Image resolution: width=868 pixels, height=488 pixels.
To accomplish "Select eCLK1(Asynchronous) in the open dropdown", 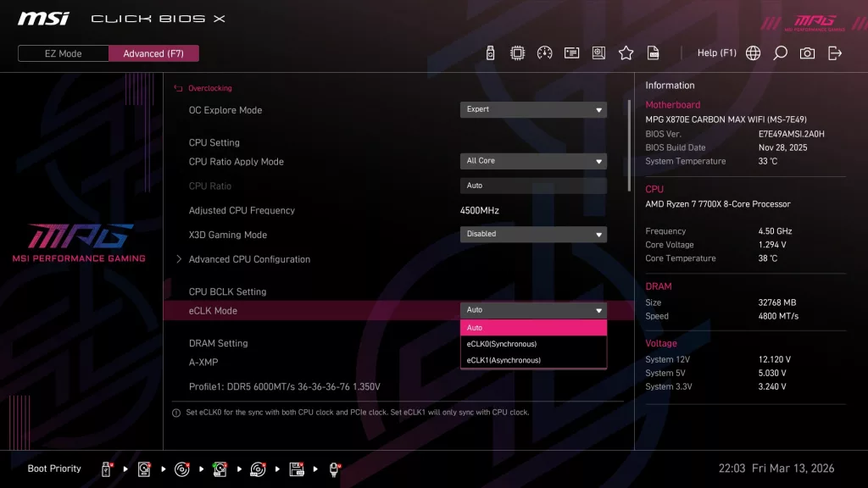I will click(x=532, y=360).
